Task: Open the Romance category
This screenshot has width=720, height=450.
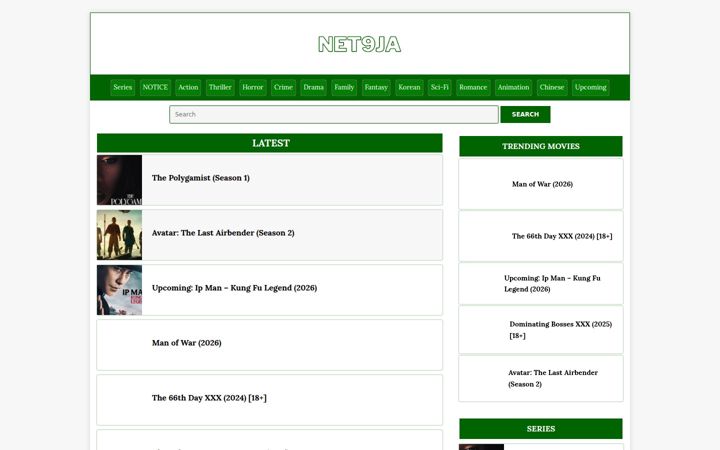Action: pyautogui.click(x=473, y=87)
